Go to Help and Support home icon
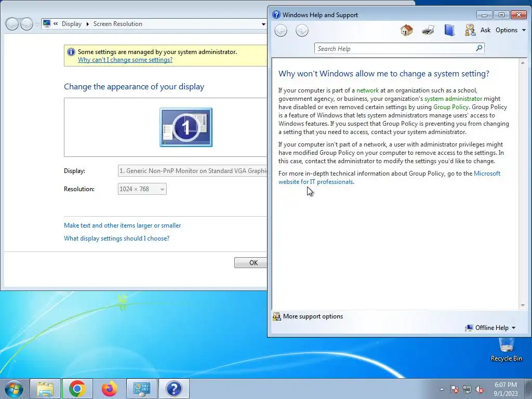Viewport: 532px width, 399px height. (x=406, y=30)
